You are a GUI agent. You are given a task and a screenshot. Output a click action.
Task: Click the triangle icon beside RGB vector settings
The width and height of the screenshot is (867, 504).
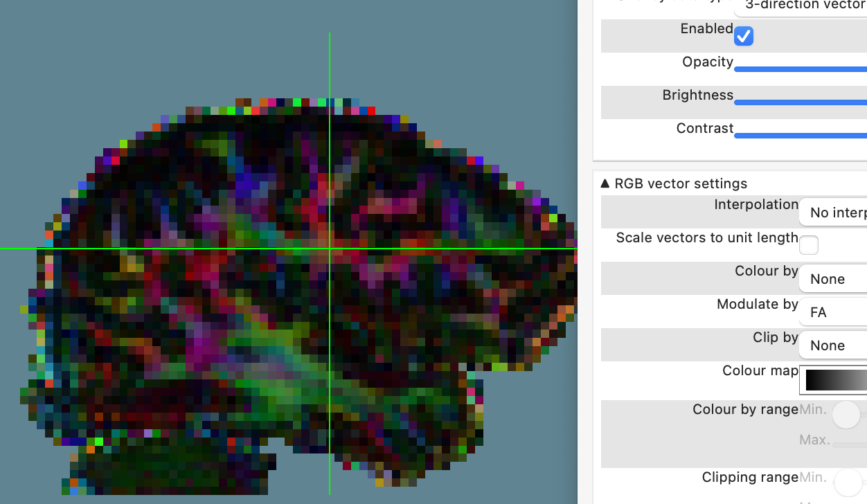pos(605,183)
